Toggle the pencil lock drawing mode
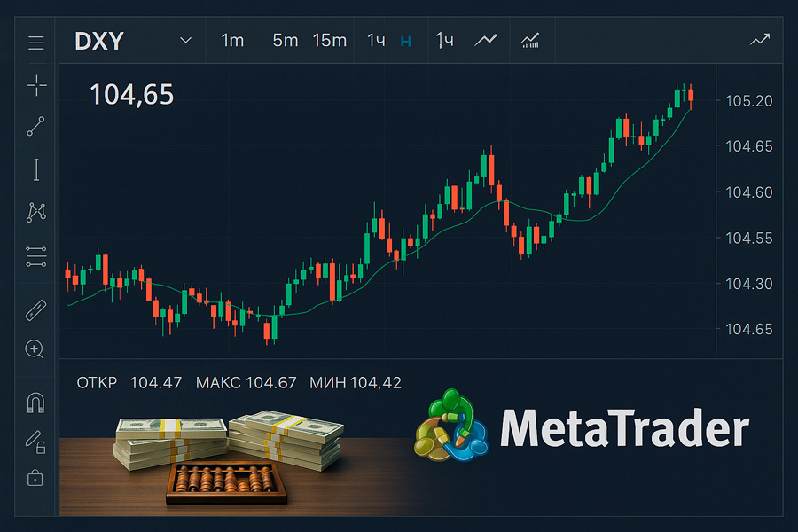Viewport: 798px width, 532px height. tap(35, 440)
